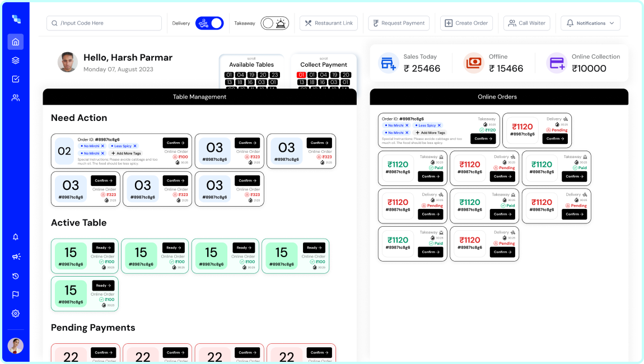
Task: Click the Need Action heading
Action: [x=79, y=118]
